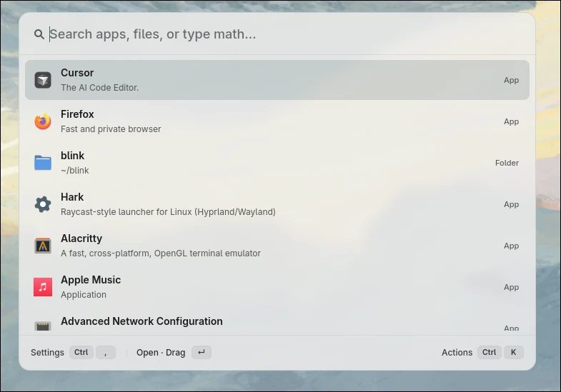561x392 pixels.
Task: Open the Firefox browser icon
Action: click(43, 121)
